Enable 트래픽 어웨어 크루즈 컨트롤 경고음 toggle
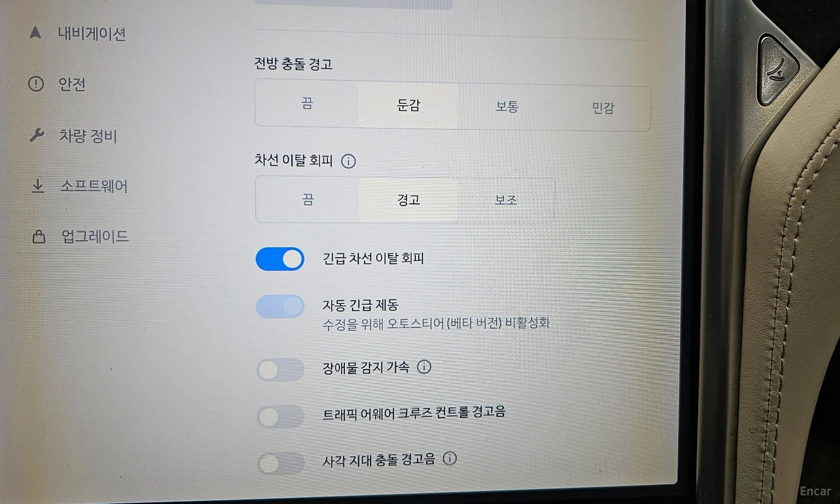 pyautogui.click(x=281, y=416)
